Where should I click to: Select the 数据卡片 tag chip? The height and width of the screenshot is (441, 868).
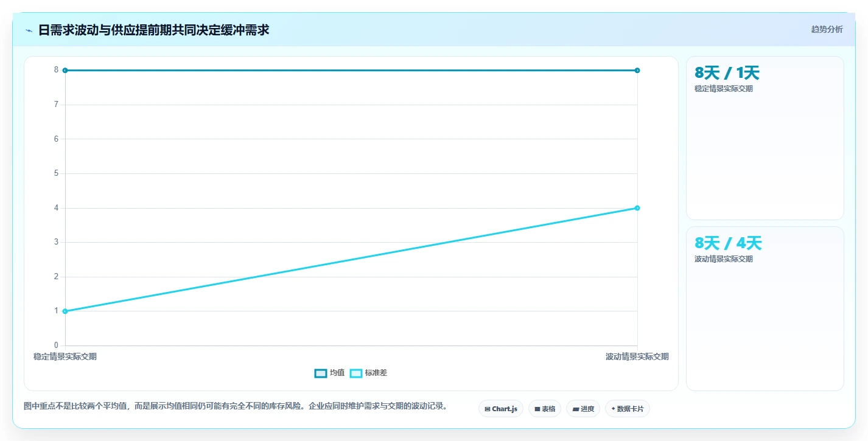628,409
